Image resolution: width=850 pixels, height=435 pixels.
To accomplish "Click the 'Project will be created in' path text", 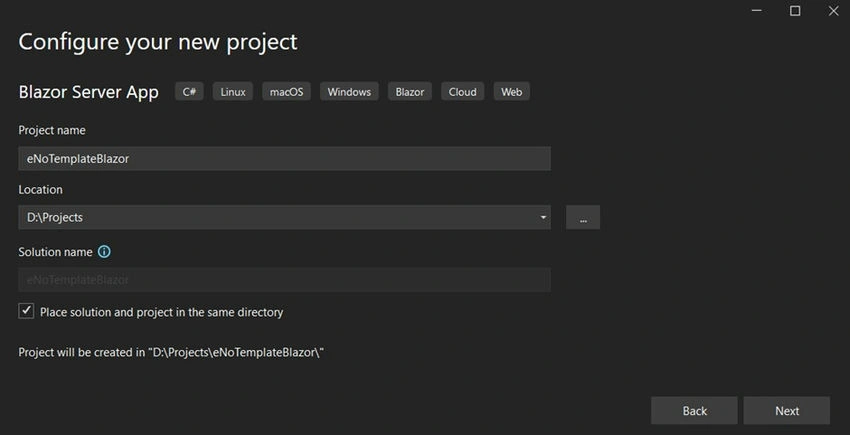I will point(171,353).
